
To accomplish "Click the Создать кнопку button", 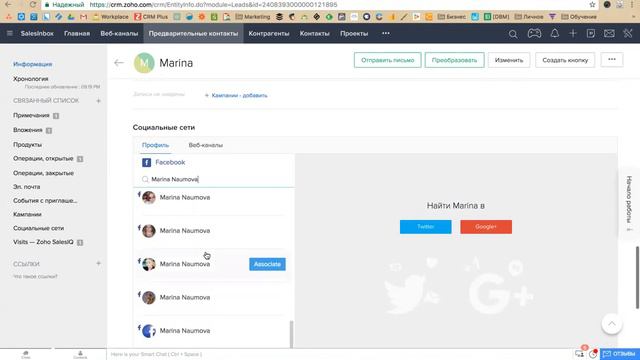I will [x=565, y=60].
